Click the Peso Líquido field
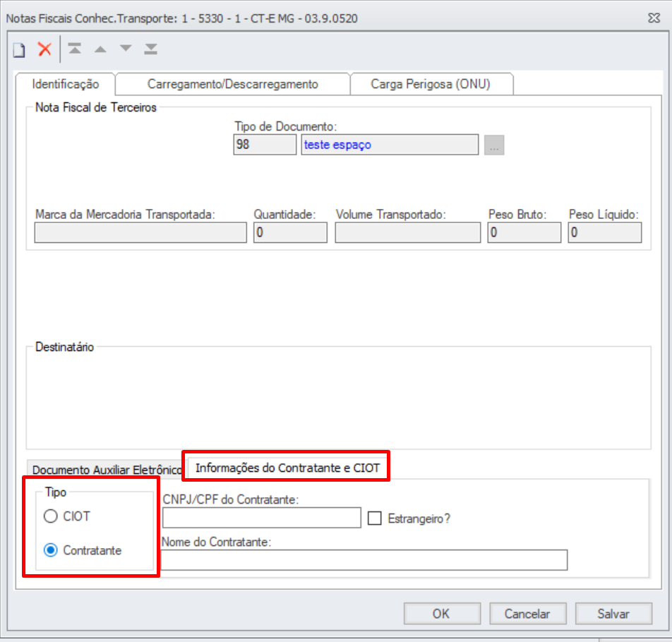The width and height of the screenshot is (672, 642). pos(605,232)
